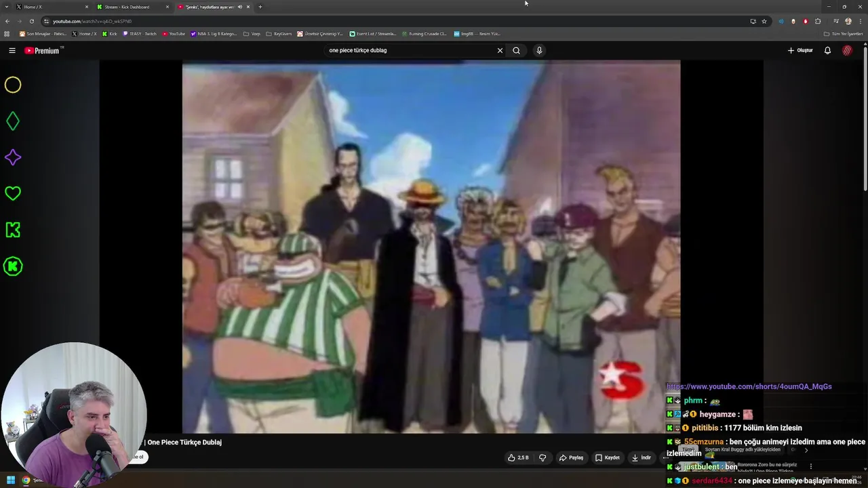Open Son Mesajlar bookmark
The height and width of the screenshot is (488, 868).
point(43,33)
